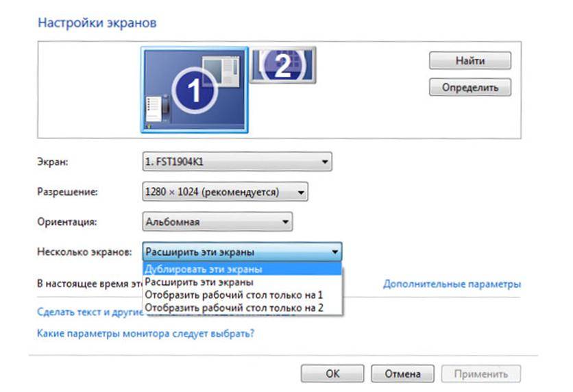Open Сделать текст и другие элементы link
This screenshot has height=392, width=573.
[89, 312]
